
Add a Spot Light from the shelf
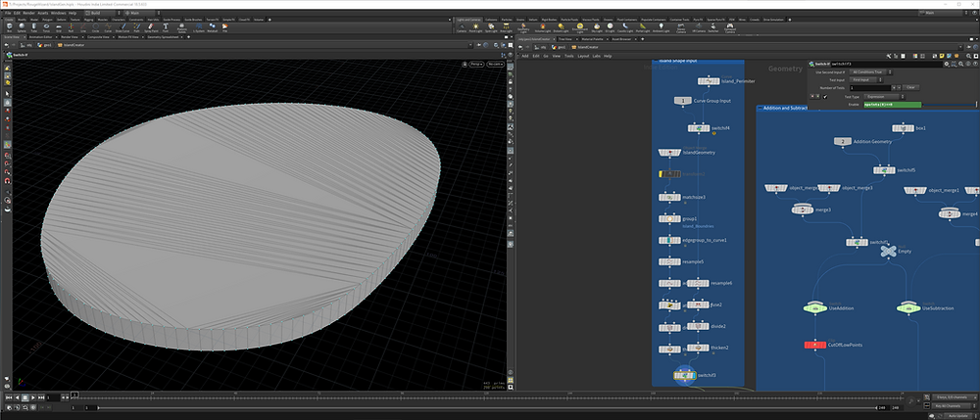491,27
